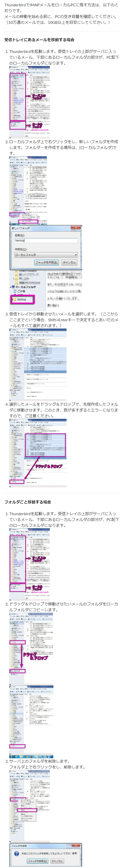Viewport: 121px width, 868px height.
Task: Open the 作成先 ローカルフォルダ dropdown
Action: pyautogui.click(x=46, y=255)
